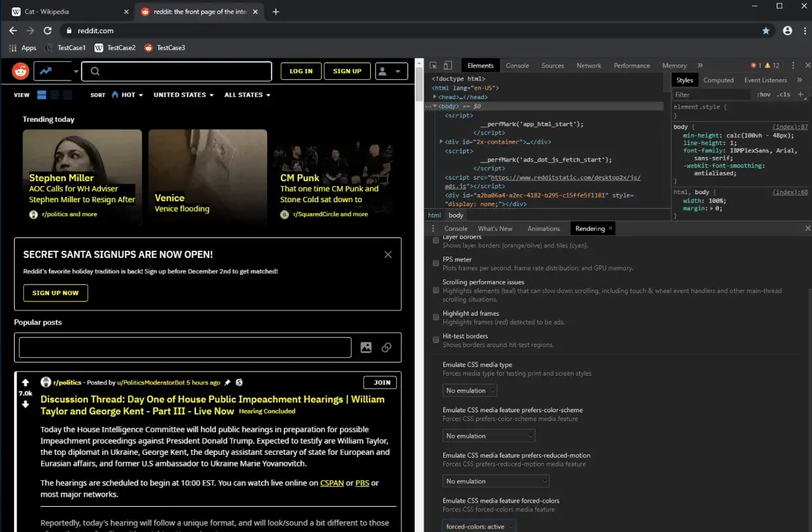812x532 pixels.
Task: Switch to the Sources panel tab
Action: tap(552, 65)
